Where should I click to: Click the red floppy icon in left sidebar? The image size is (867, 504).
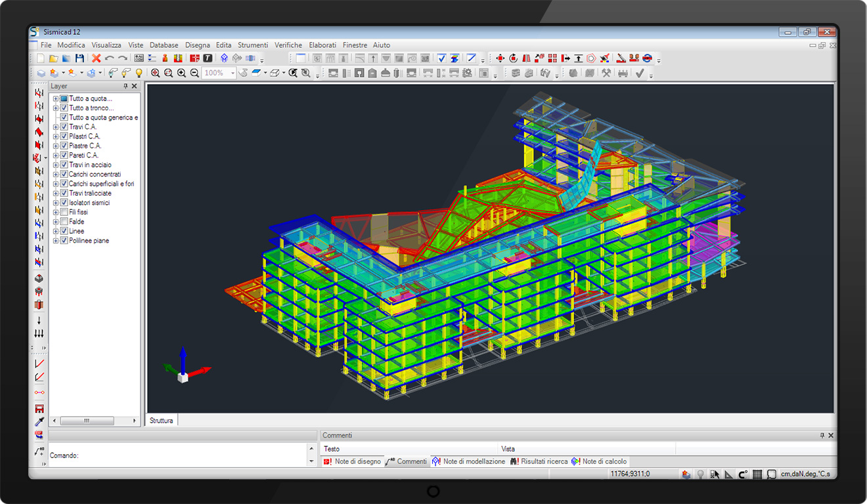tap(39, 409)
